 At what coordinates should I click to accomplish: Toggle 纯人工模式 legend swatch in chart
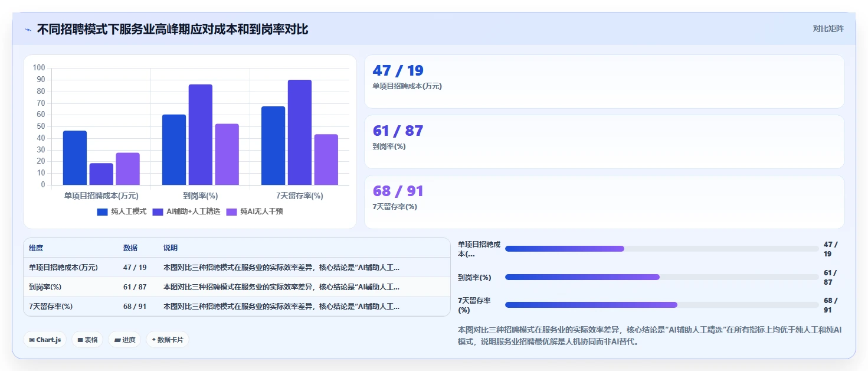click(x=102, y=211)
